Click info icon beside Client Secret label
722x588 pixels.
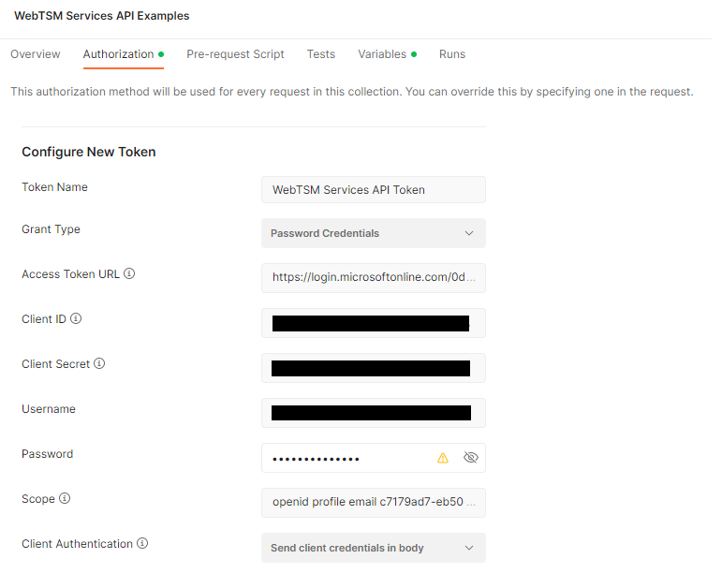(99, 364)
